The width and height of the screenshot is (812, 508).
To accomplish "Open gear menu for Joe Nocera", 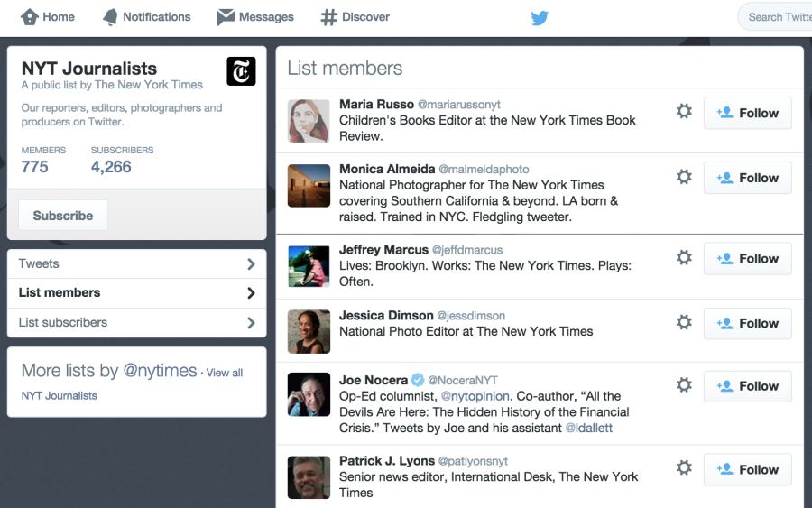I will coord(684,384).
